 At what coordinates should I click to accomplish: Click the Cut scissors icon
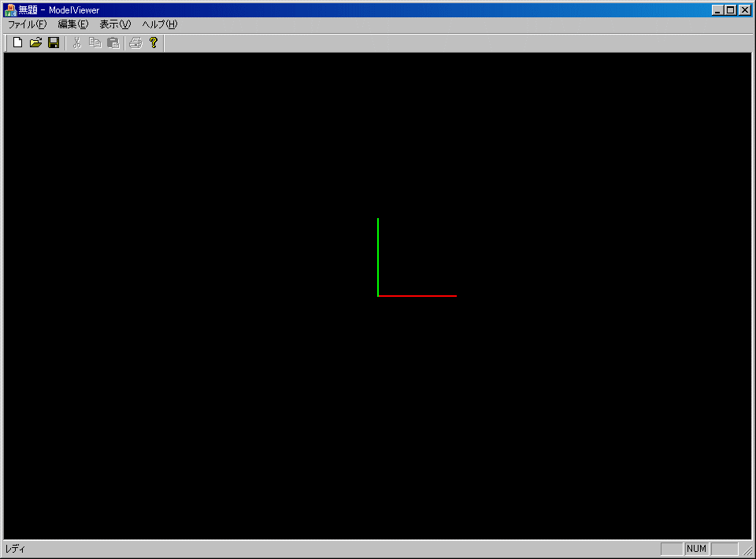coord(76,43)
